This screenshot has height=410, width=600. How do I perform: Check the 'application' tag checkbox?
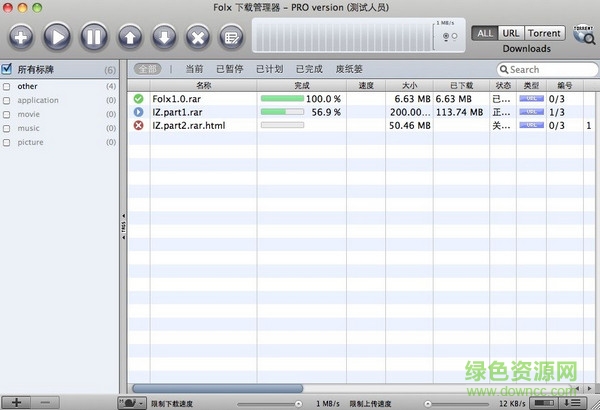(7, 100)
